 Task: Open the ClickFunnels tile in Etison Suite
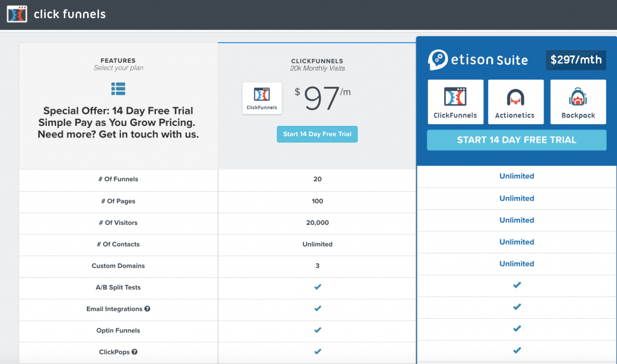tap(455, 102)
